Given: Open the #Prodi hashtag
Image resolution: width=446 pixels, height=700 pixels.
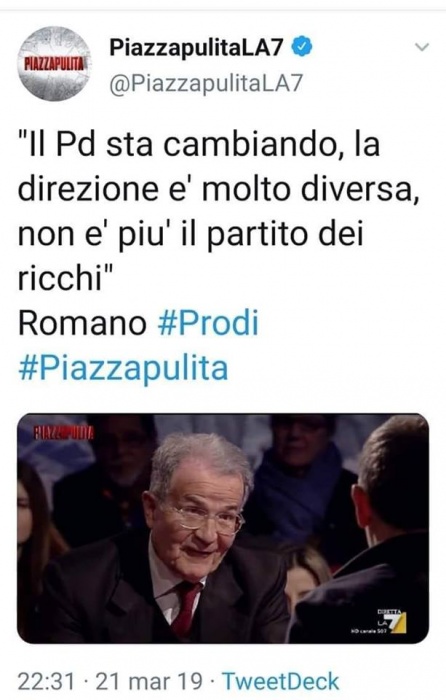Looking at the screenshot, I should pos(208,323).
